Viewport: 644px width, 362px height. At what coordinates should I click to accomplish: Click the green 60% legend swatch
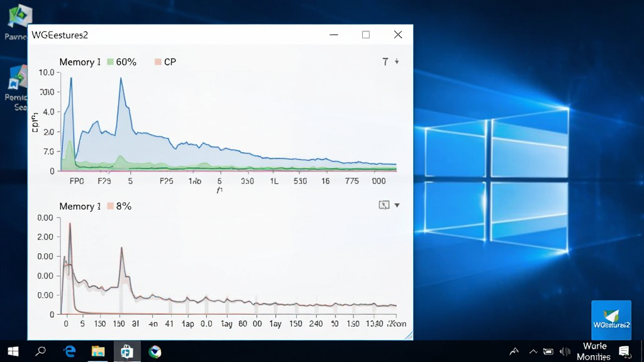tap(110, 62)
